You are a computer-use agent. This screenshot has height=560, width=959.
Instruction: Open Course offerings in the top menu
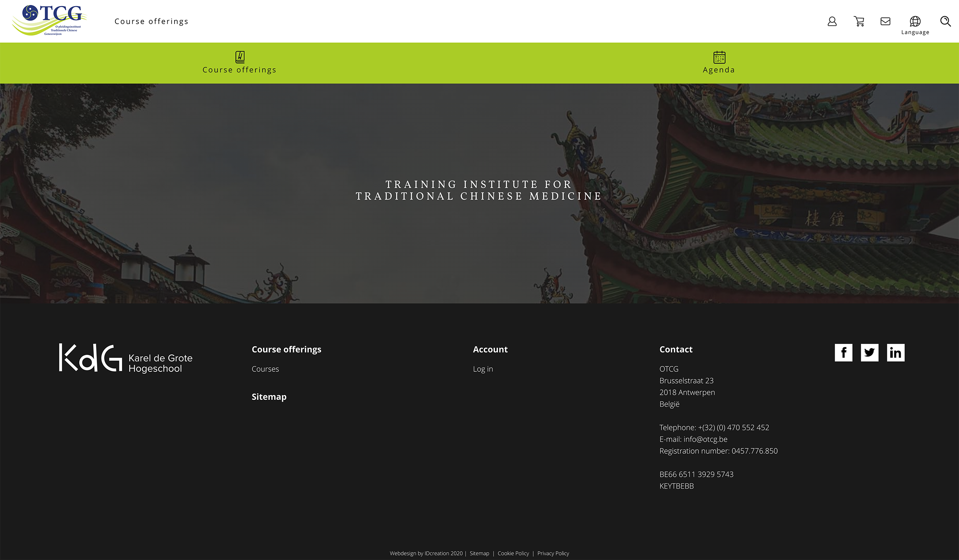(152, 21)
